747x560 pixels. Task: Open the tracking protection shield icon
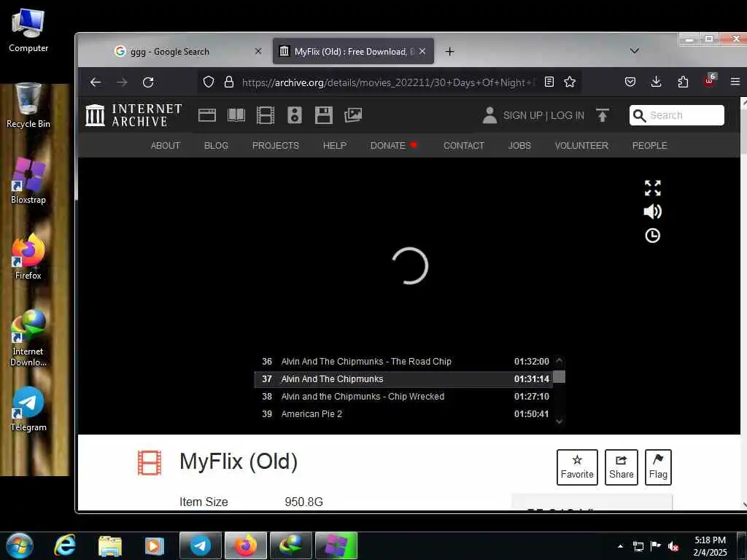(x=208, y=82)
